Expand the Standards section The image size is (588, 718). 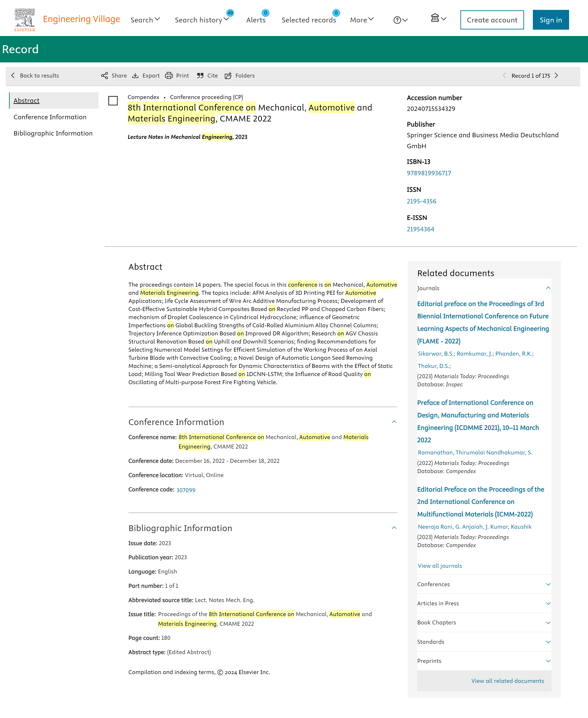[484, 642]
